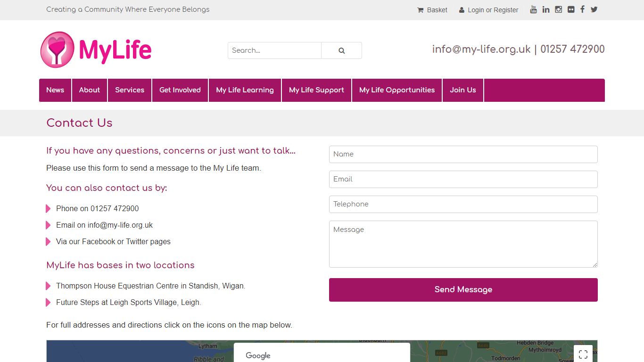Open the Services menu item
Screen dimensions: 644x362
130,90
